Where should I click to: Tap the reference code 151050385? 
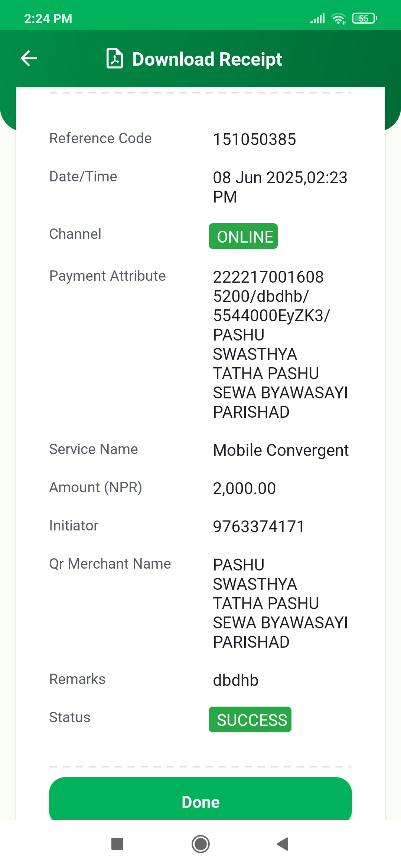pos(255,139)
